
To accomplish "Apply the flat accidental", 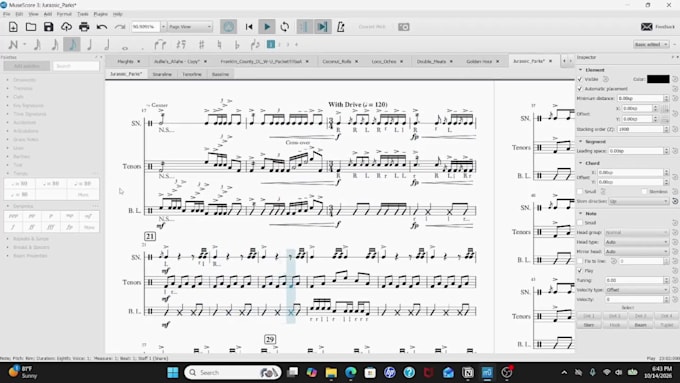I will tap(237, 44).
